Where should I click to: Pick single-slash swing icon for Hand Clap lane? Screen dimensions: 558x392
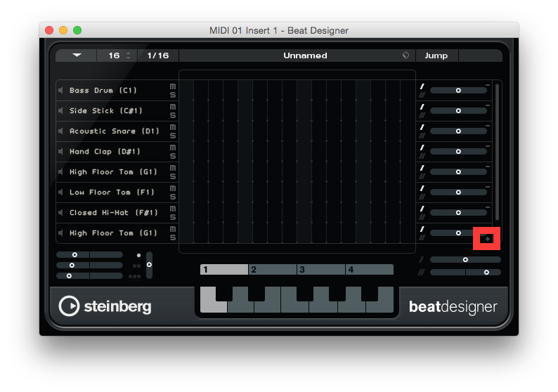(422, 148)
